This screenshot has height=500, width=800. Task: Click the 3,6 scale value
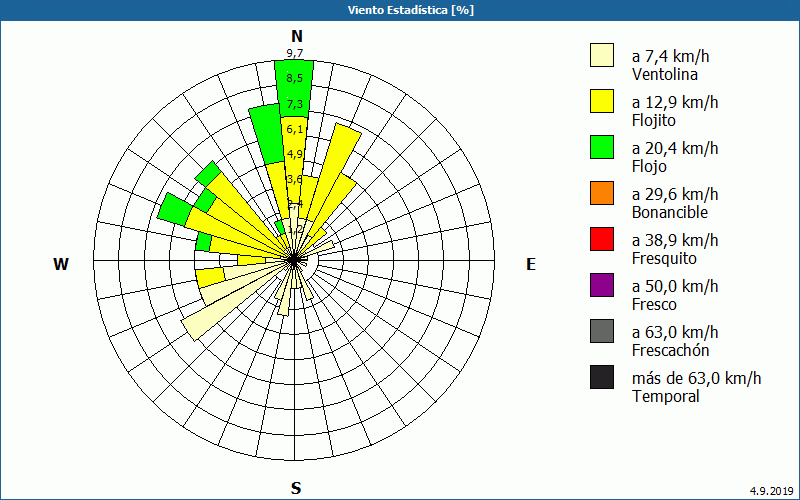(x=294, y=179)
